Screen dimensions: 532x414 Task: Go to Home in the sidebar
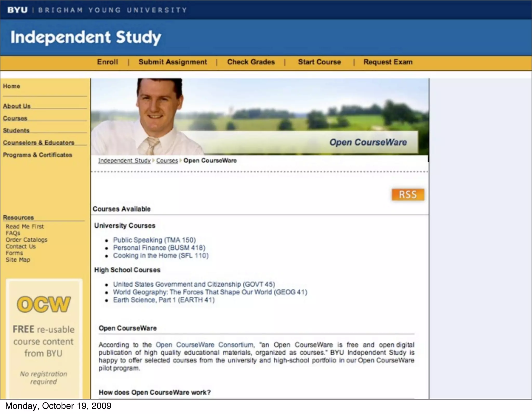click(11, 86)
